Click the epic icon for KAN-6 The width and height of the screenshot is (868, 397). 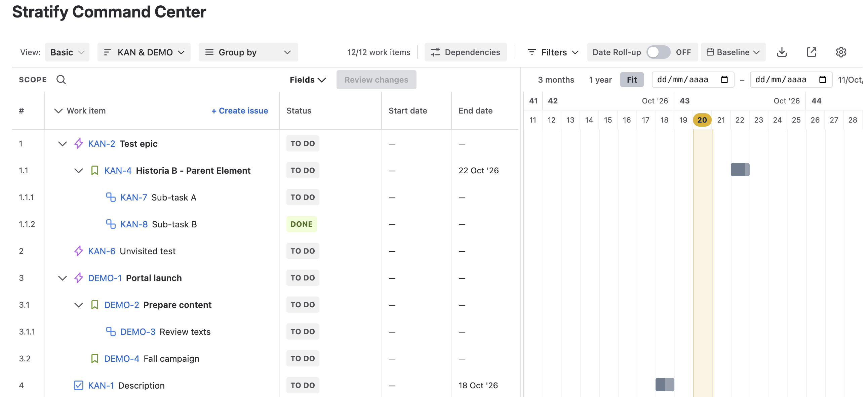[x=79, y=251]
